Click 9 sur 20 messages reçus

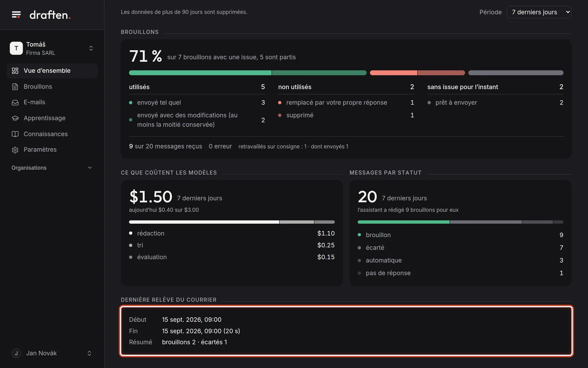coord(166,146)
